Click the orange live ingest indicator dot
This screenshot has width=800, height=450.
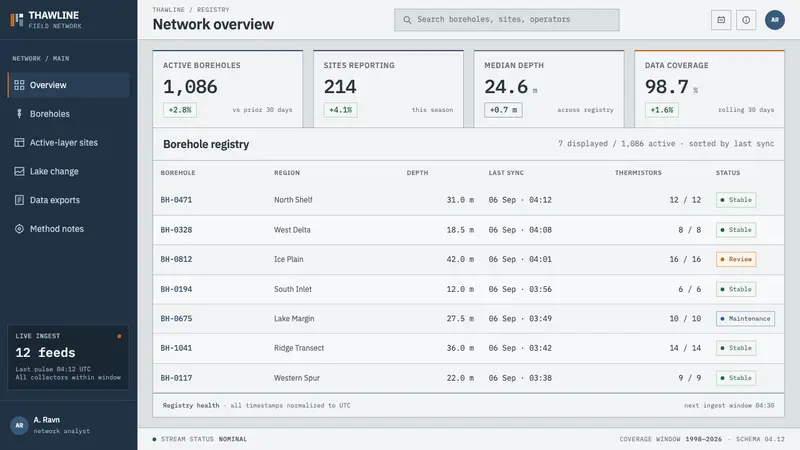[119, 336]
